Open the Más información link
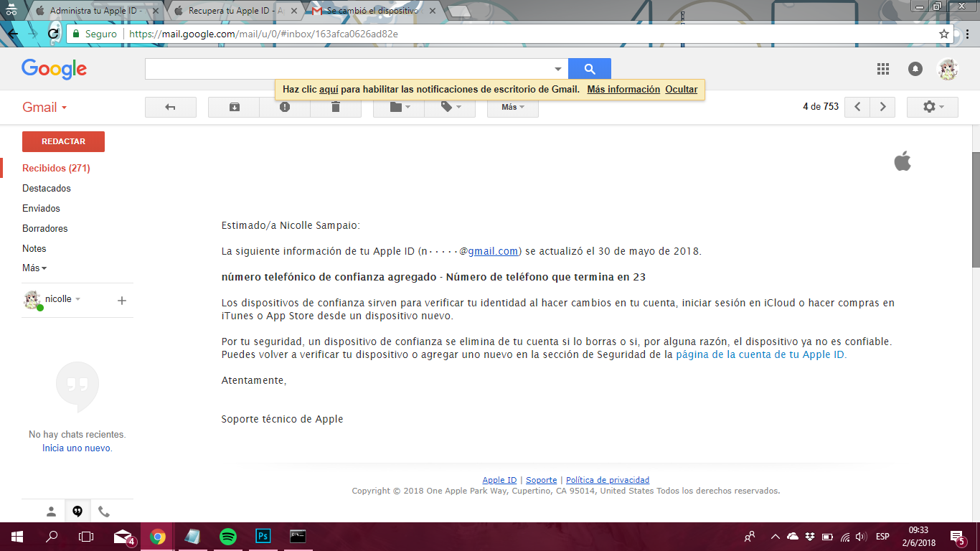The width and height of the screenshot is (980, 551). 623,90
